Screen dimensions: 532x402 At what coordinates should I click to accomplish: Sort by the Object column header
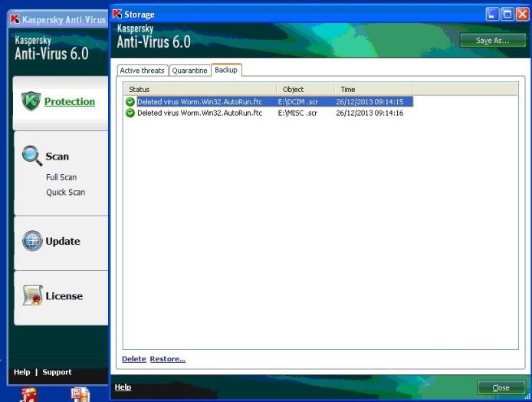[x=306, y=89]
